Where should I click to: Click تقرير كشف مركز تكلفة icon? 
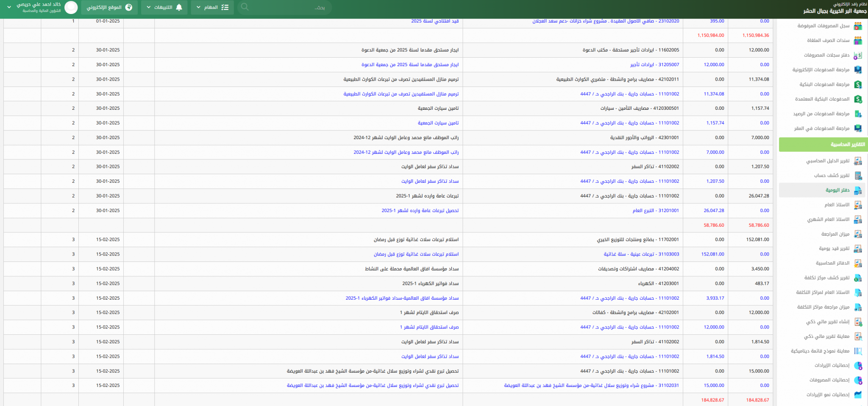coord(858,278)
